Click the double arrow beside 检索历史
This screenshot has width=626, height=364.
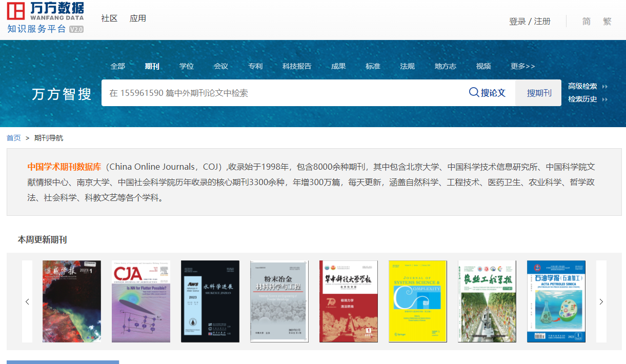point(605,99)
